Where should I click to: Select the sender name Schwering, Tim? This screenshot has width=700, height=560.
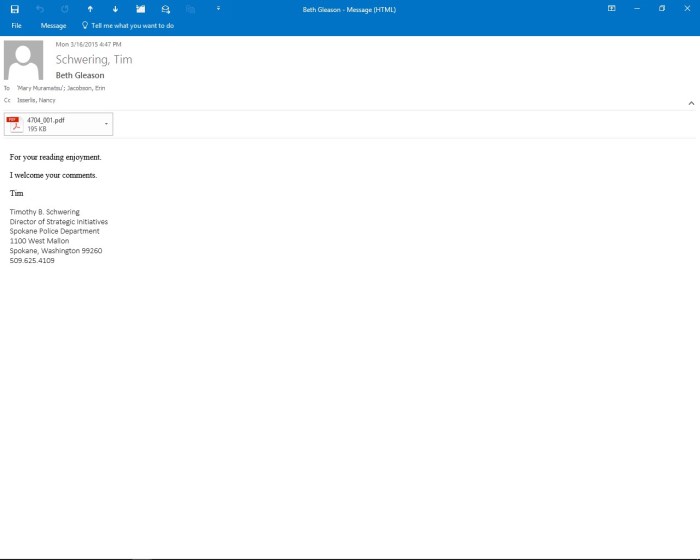tap(94, 60)
